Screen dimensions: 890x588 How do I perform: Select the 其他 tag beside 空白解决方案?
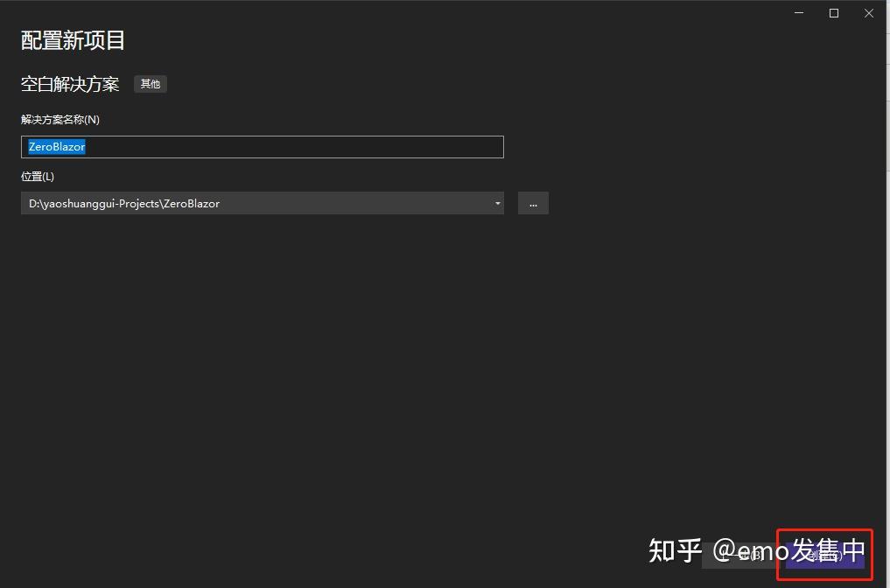151,84
